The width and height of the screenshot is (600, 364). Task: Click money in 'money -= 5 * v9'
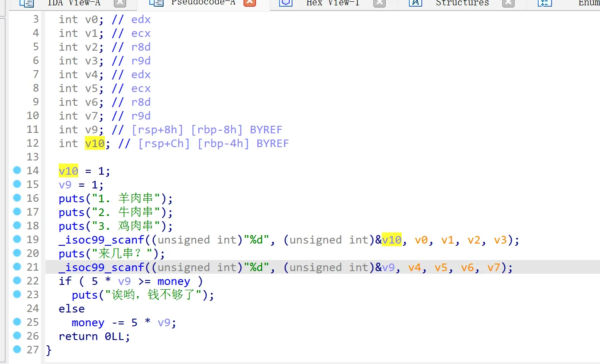click(x=88, y=323)
